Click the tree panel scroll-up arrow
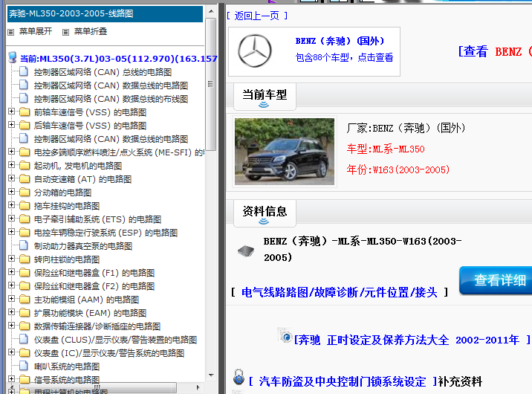 point(211,11)
